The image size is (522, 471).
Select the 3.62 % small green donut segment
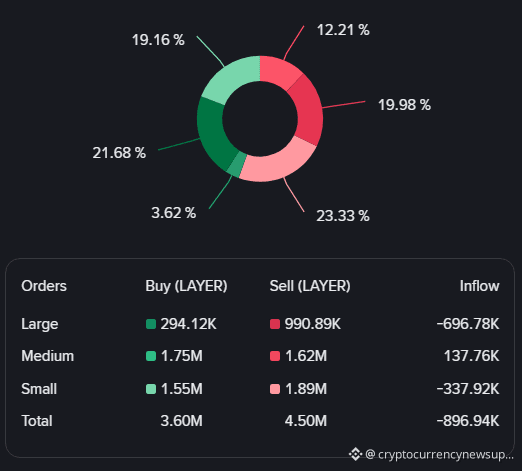(x=236, y=164)
